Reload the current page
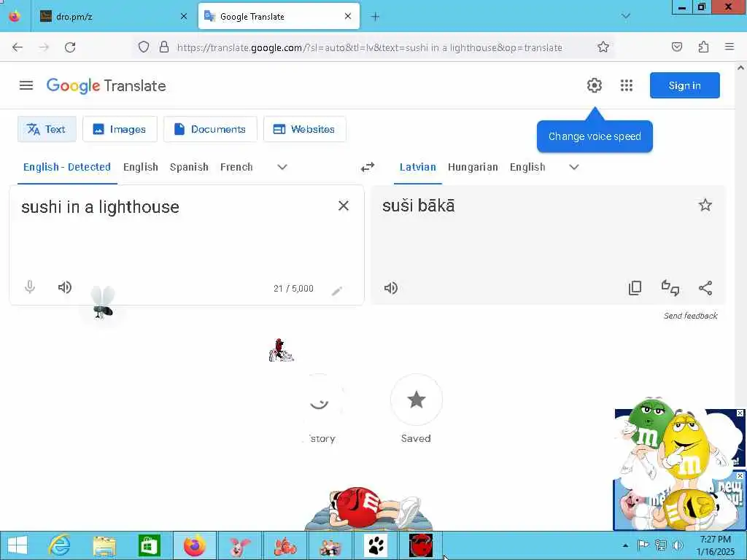Image resolution: width=747 pixels, height=560 pixels. [70, 47]
